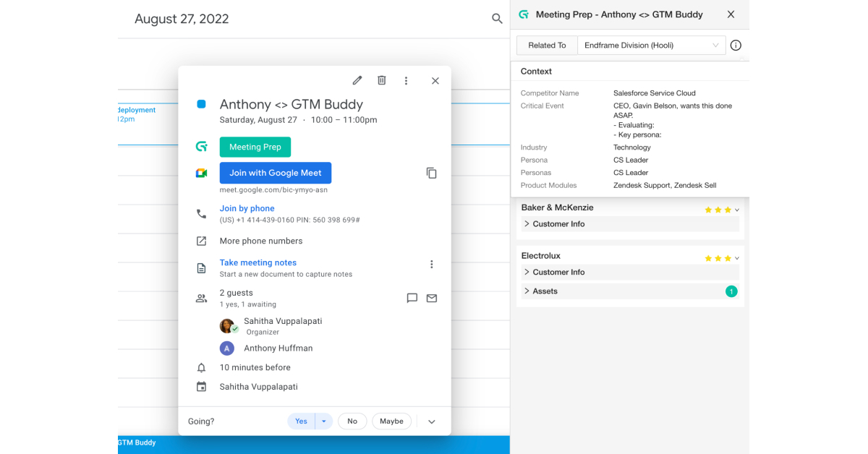Message guests with the chat bubble icon
Image resolution: width=868 pixels, height=454 pixels.
[x=412, y=298]
